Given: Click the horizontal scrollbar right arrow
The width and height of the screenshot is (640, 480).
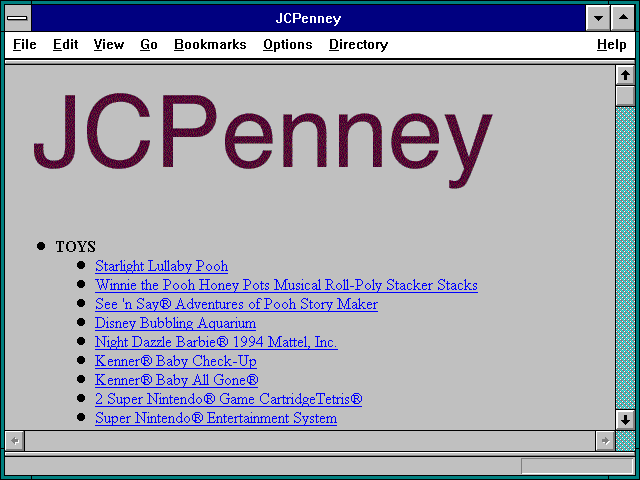Looking at the screenshot, I should click(605, 441).
